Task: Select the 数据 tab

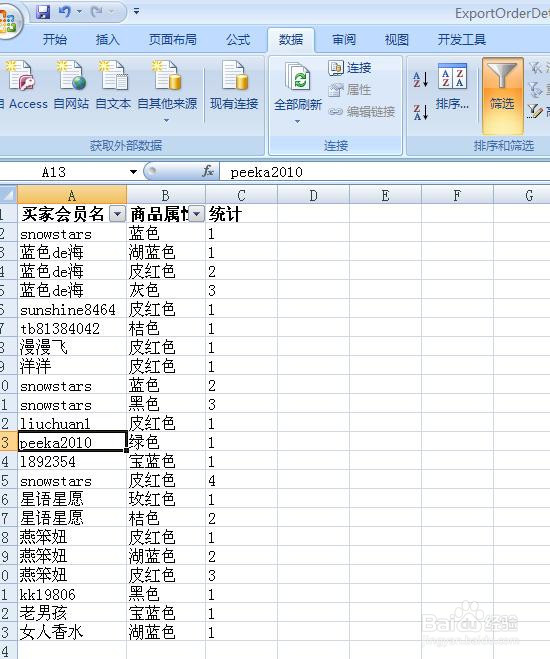Action: [x=291, y=40]
